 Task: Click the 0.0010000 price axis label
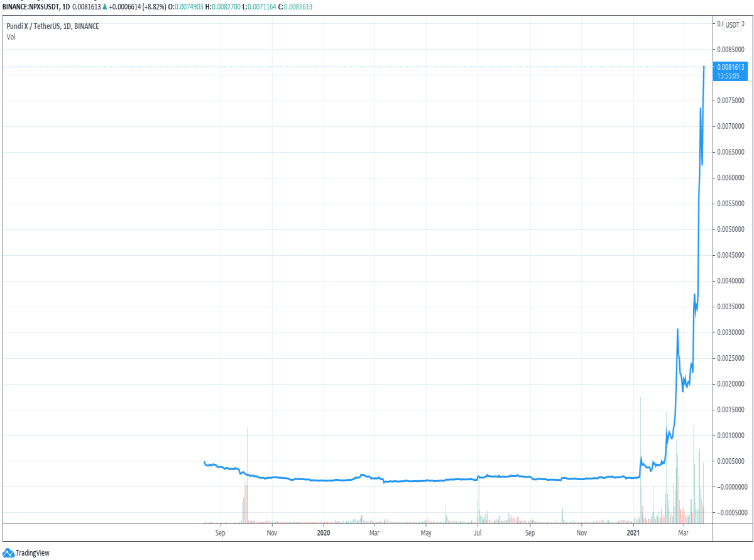(731, 436)
